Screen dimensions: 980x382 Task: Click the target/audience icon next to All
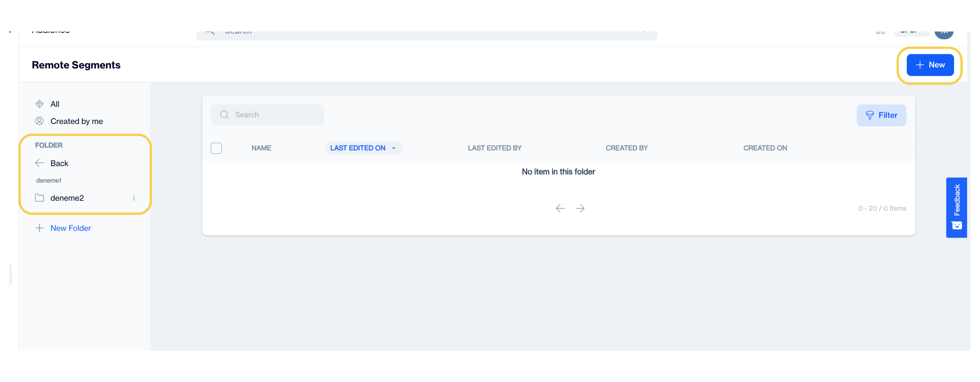click(39, 104)
